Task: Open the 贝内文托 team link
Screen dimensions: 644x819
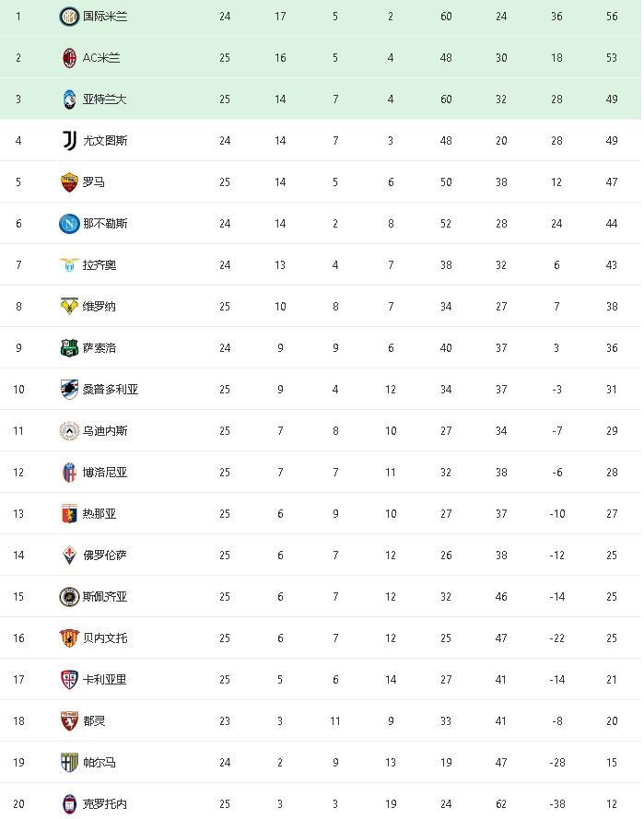Action: (x=105, y=638)
